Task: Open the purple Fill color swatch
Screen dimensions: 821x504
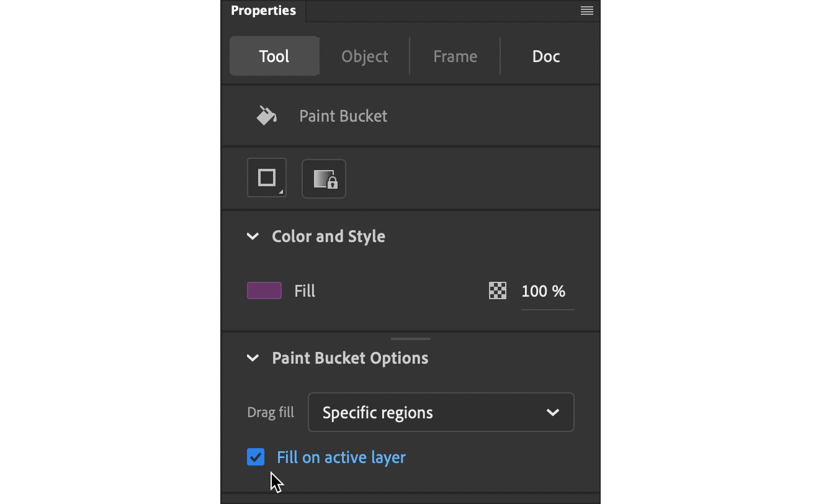Action: pos(264,290)
